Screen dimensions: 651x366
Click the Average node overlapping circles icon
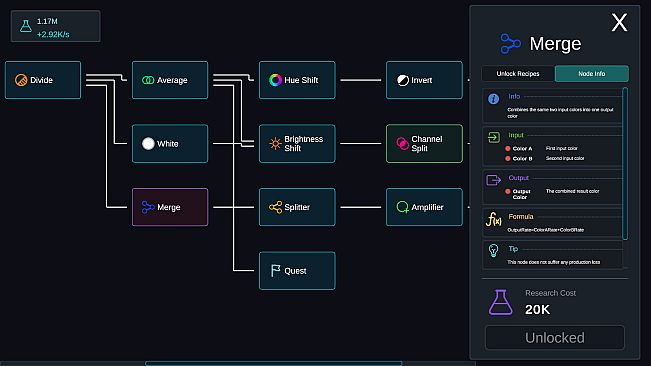point(148,80)
